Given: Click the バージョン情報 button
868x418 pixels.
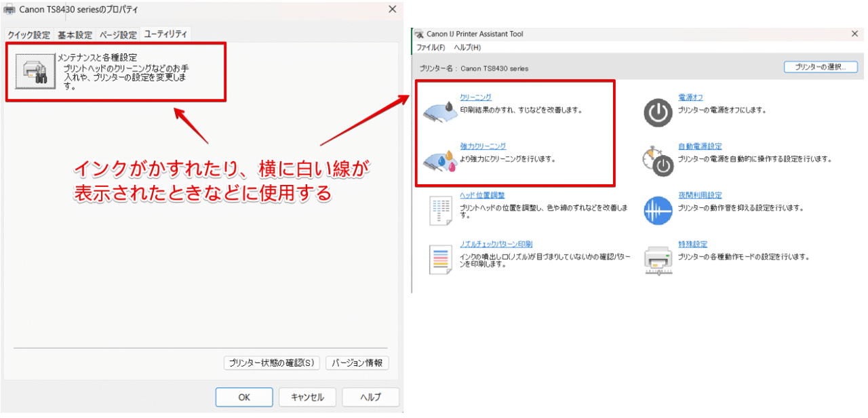Looking at the screenshot, I should (x=357, y=363).
